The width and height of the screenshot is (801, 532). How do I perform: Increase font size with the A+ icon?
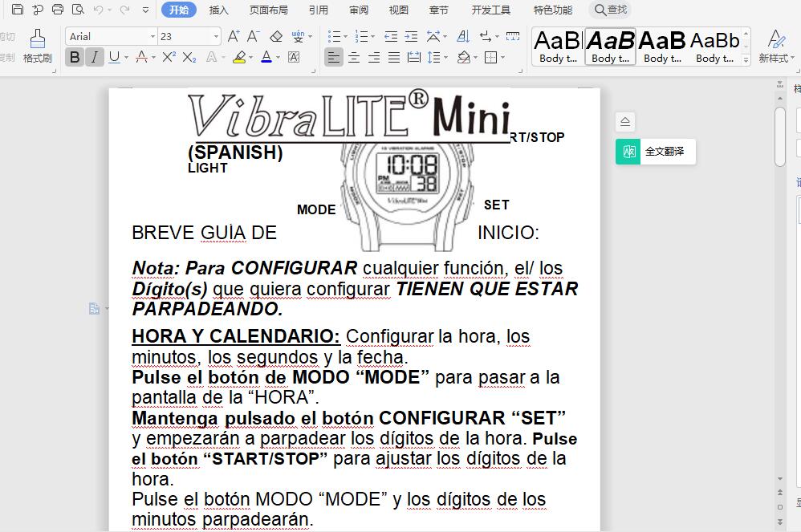click(234, 36)
